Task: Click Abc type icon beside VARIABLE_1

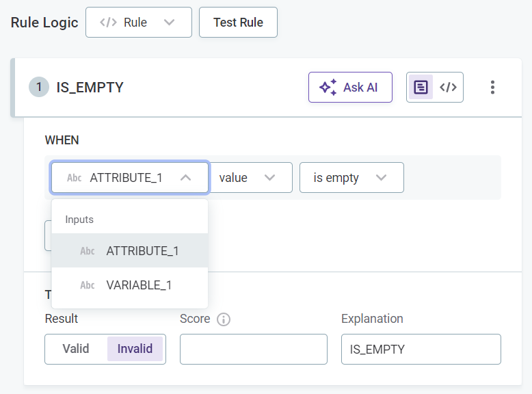Action: tap(88, 285)
